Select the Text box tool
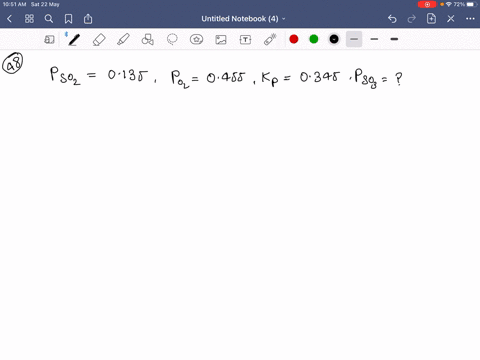 [x=245, y=40]
